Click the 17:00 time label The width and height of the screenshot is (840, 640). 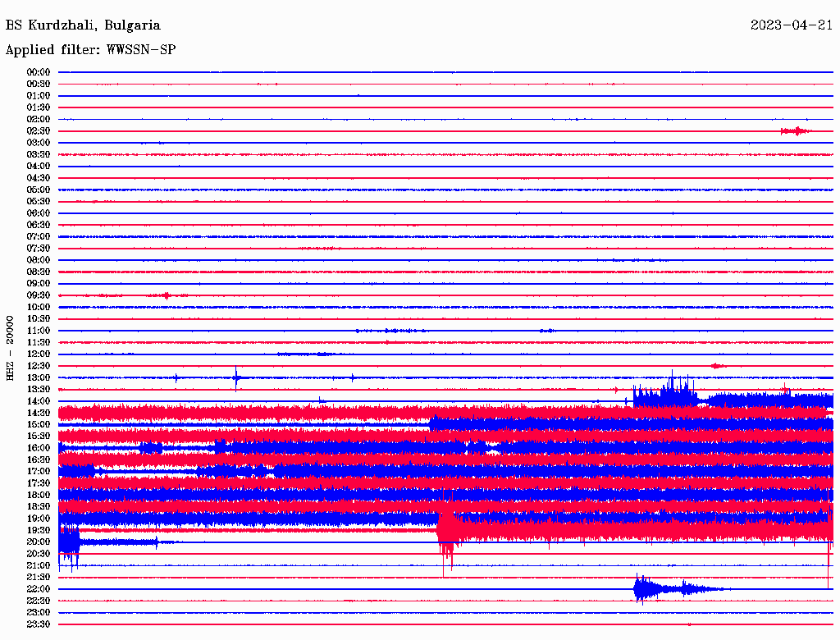[39, 472]
